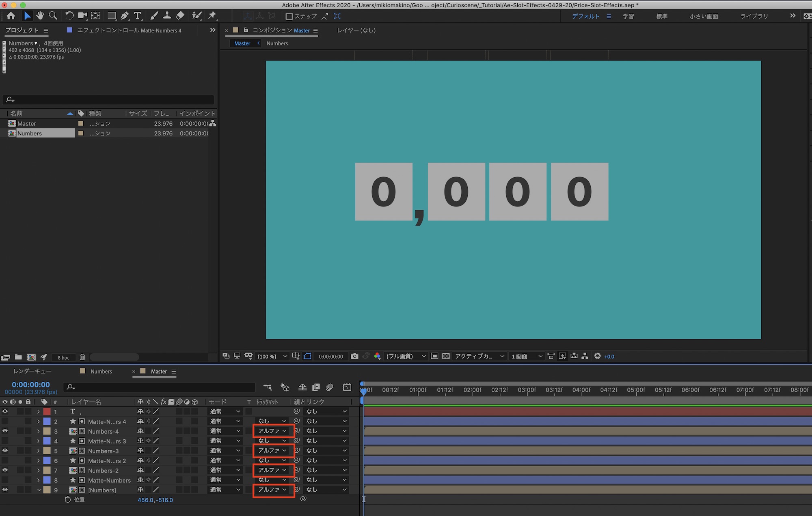The height and width of the screenshot is (516, 812).
Task: Select the 標準 workspace
Action: point(661,16)
